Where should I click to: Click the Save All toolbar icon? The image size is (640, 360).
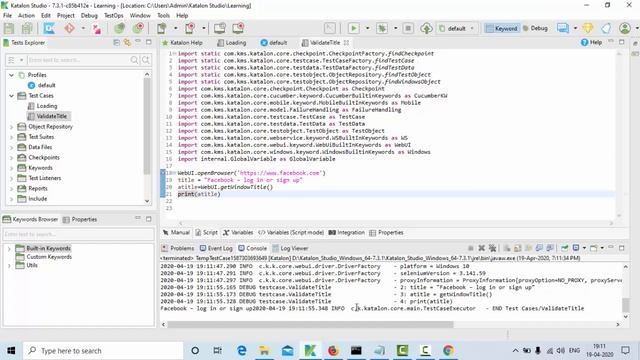tap(27, 28)
